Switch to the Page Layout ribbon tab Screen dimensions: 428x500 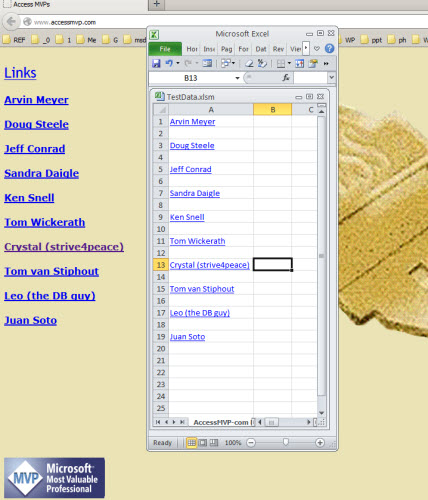[x=226, y=49]
